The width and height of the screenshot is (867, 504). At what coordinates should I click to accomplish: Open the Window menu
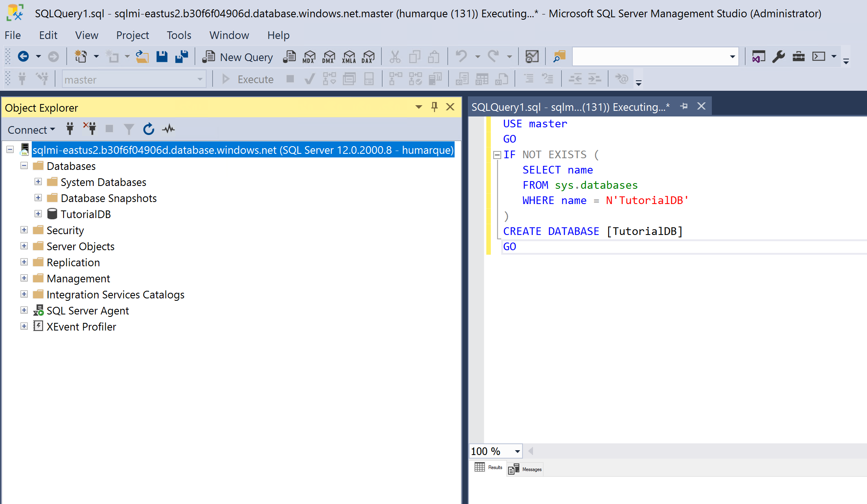[x=229, y=35]
